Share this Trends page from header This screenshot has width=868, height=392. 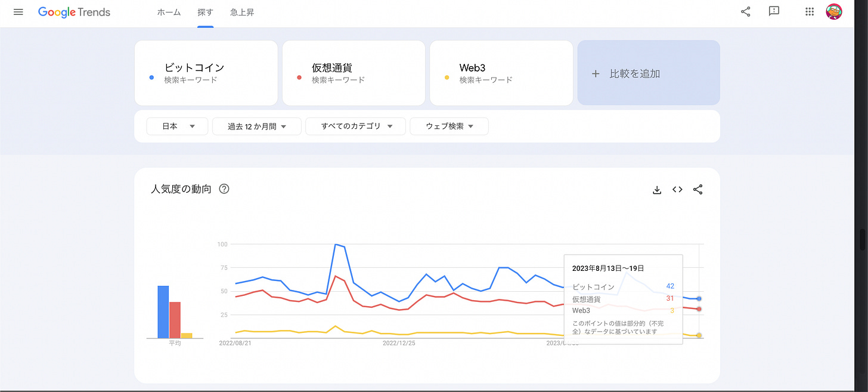click(x=745, y=11)
